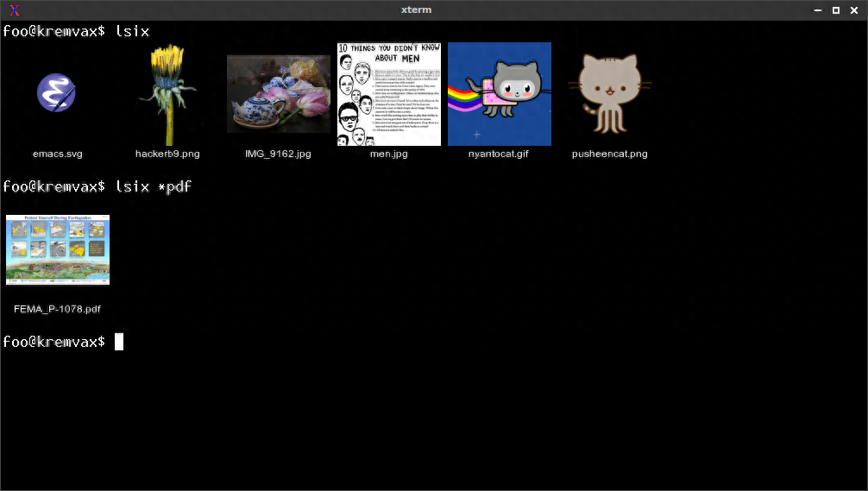Screen dimensions: 868x491
Task: Click the 'lsix *pdf' command text
Action: point(154,186)
